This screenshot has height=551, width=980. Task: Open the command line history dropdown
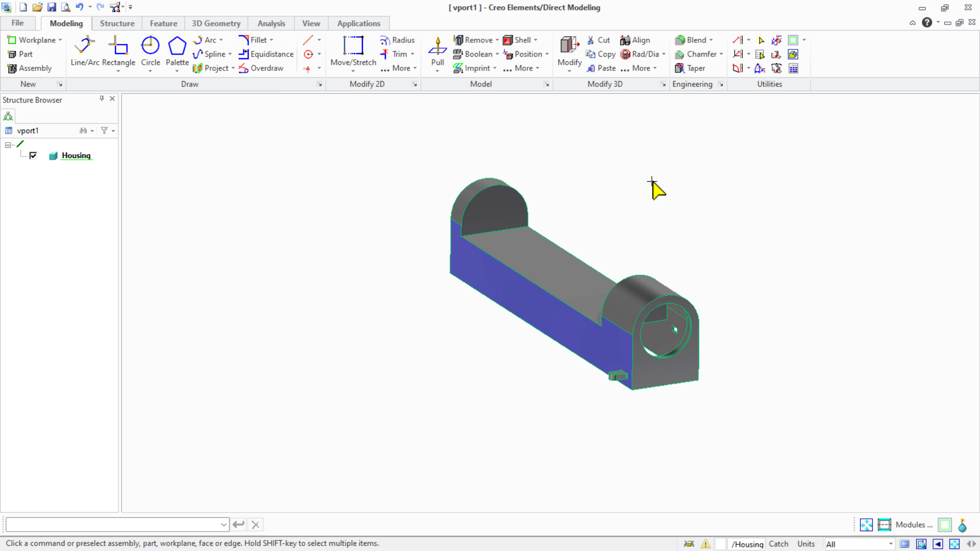coord(224,524)
